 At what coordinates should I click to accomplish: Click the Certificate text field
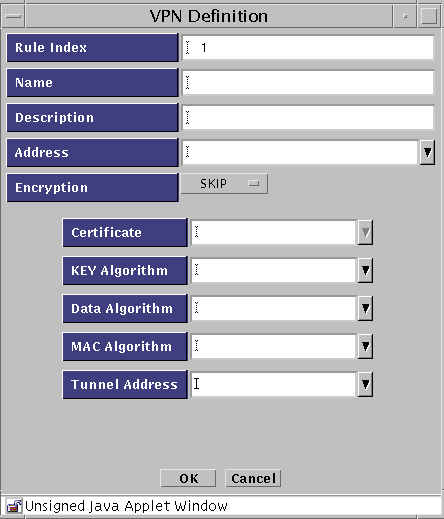pyautogui.click(x=273, y=232)
